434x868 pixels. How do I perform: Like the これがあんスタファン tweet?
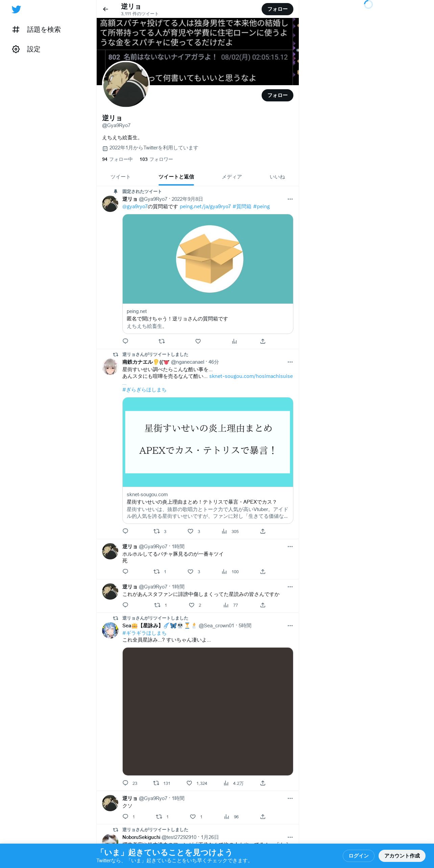tap(192, 605)
